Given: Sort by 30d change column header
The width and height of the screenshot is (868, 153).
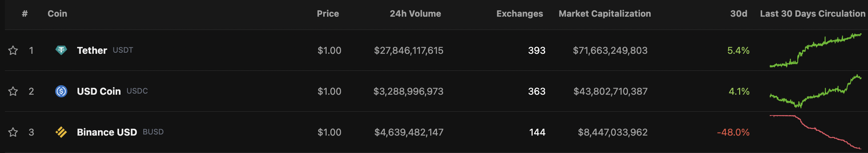Looking at the screenshot, I should point(738,14).
